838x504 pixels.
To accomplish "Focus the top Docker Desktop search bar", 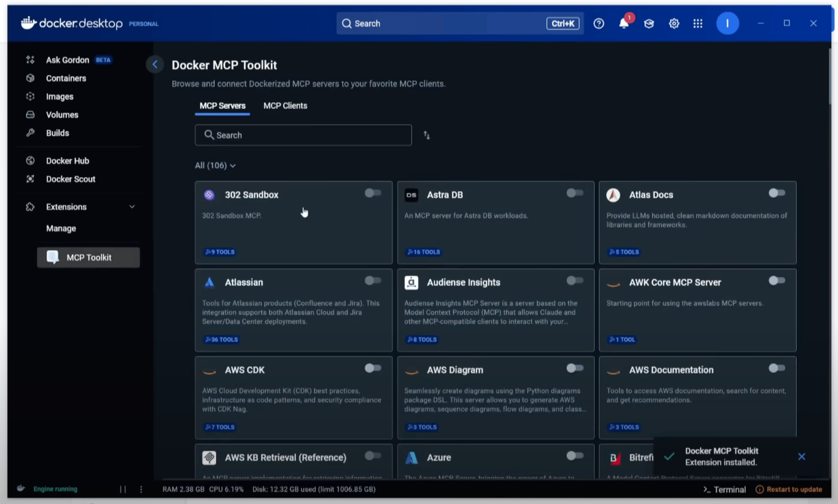I will [460, 23].
